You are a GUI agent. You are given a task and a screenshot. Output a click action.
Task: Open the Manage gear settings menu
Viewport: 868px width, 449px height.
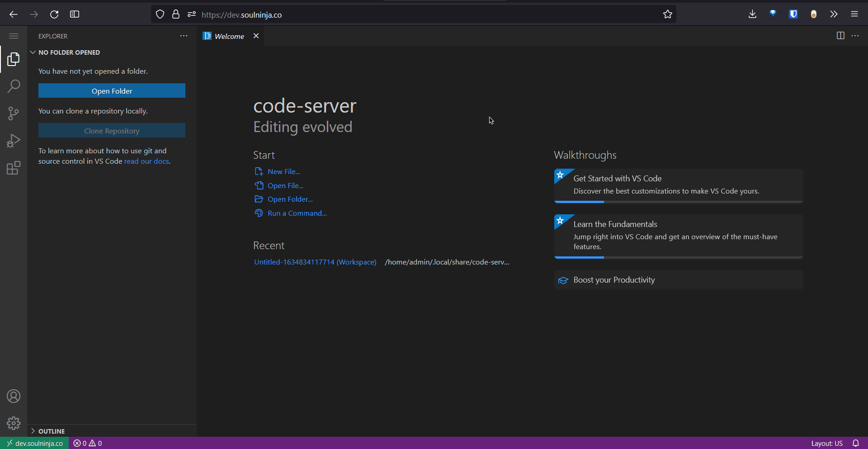click(x=14, y=423)
